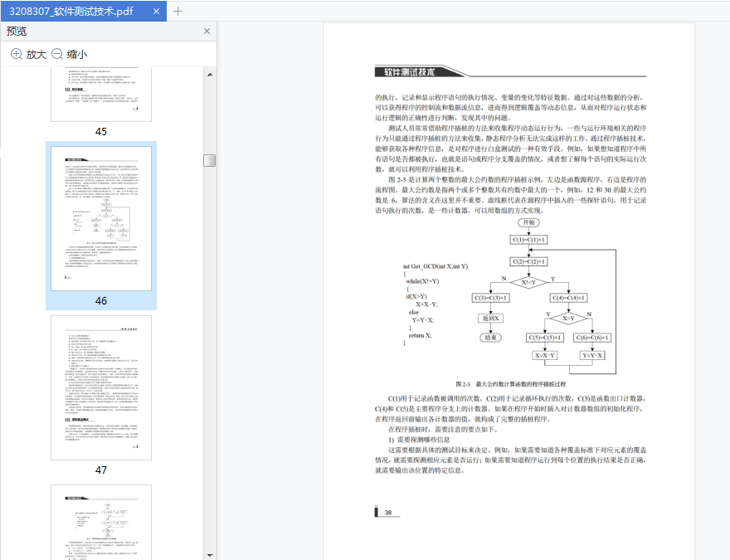Click the 放大 zoom in label
This screenshot has width=730, height=560.
pos(36,55)
